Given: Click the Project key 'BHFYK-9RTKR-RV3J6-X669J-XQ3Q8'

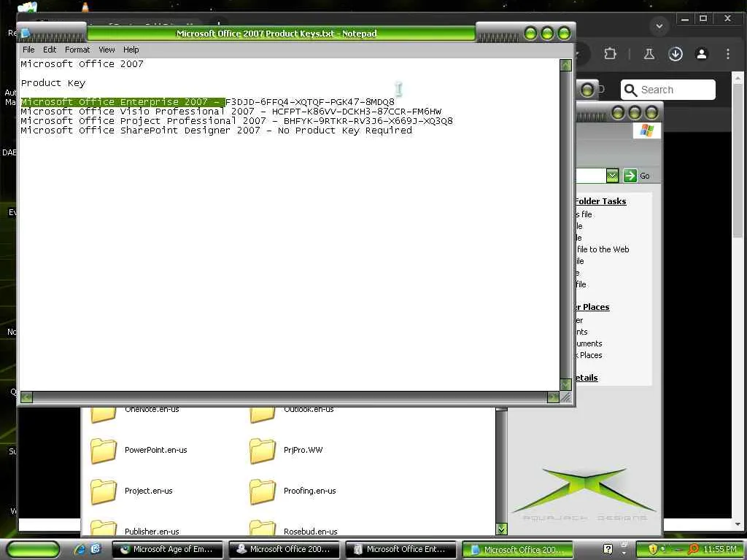Looking at the screenshot, I should pyautogui.click(x=368, y=121).
